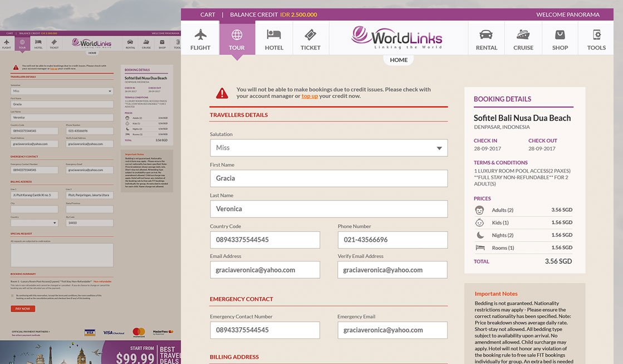Click the HOME tab under the logo
Image resolution: width=623 pixels, height=364 pixels.
[x=398, y=59]
